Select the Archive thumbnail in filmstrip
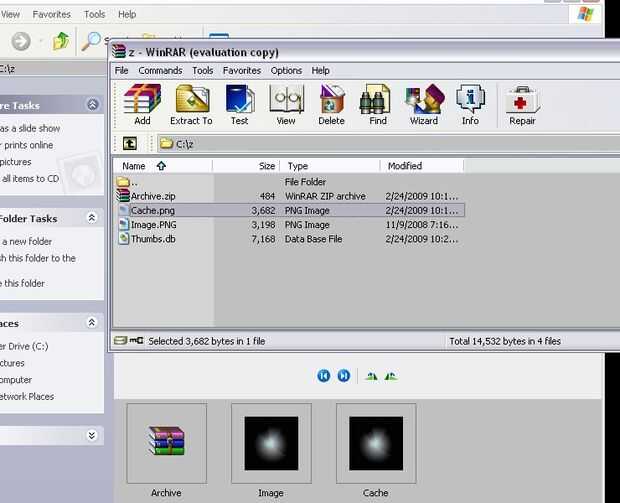620x503 pixels. (x=166, y=443)
